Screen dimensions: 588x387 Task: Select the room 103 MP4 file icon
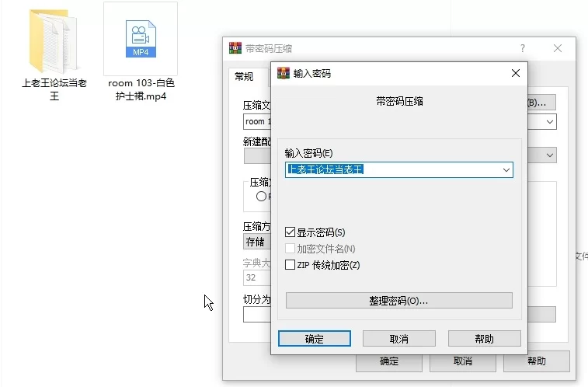(x=141, y=39)
